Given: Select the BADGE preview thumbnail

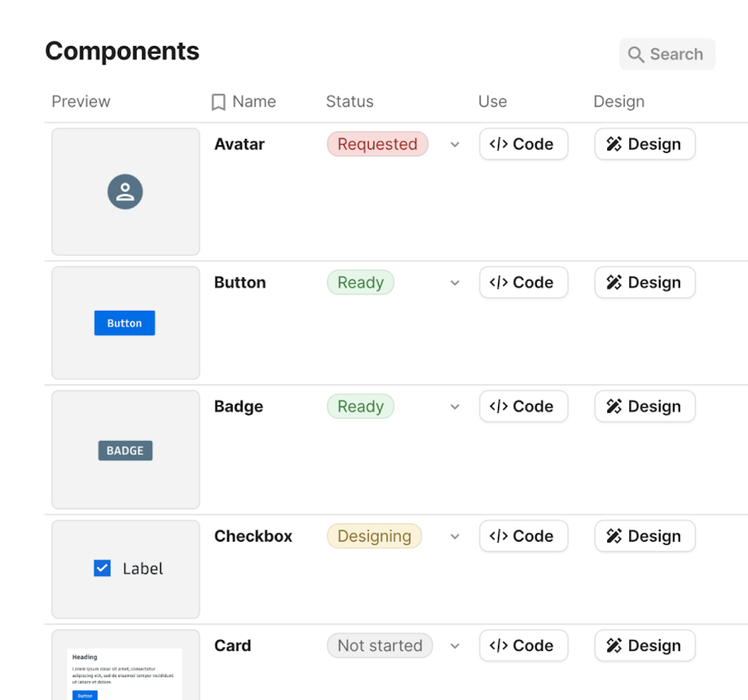Looking at the screenshot, I should coord(125,450).
